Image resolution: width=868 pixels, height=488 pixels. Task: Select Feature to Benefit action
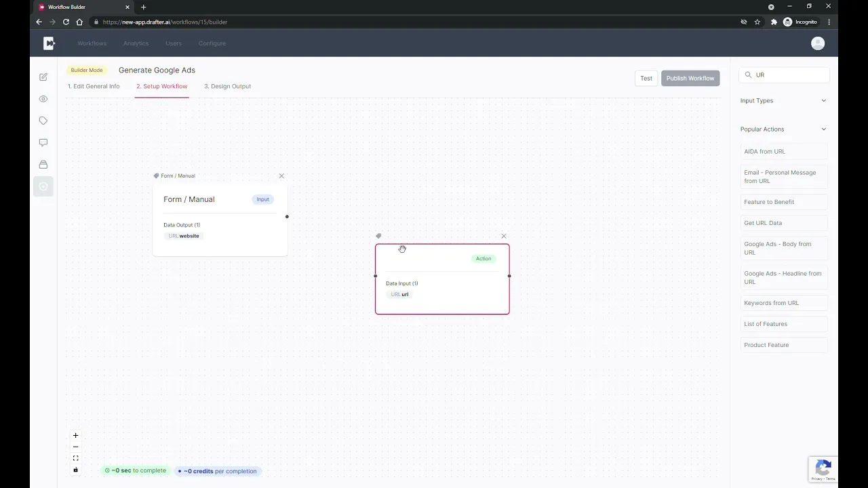785,202
